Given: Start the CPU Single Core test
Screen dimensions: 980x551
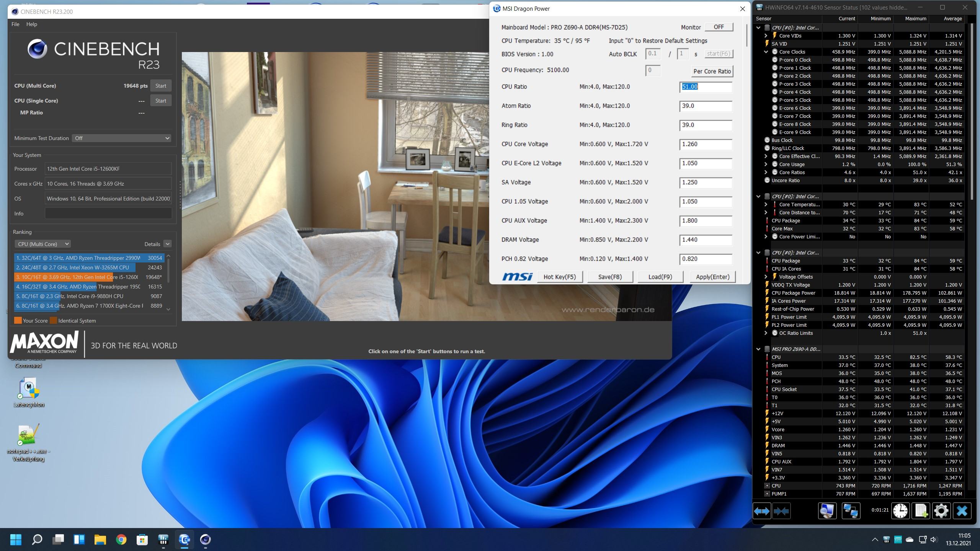Looking at the screenshot, I should pyautogui.click(x=161, y=101).
